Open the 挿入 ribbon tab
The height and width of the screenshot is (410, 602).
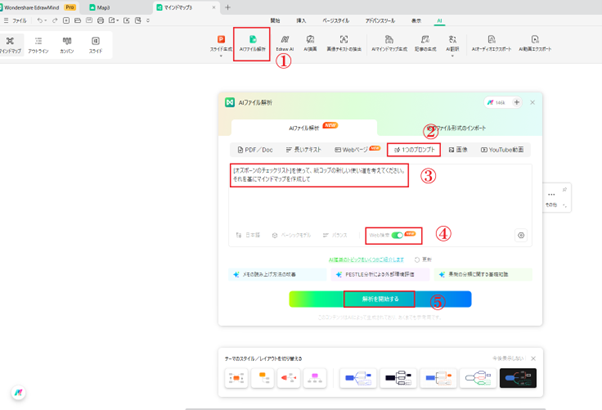click(301, 21)
